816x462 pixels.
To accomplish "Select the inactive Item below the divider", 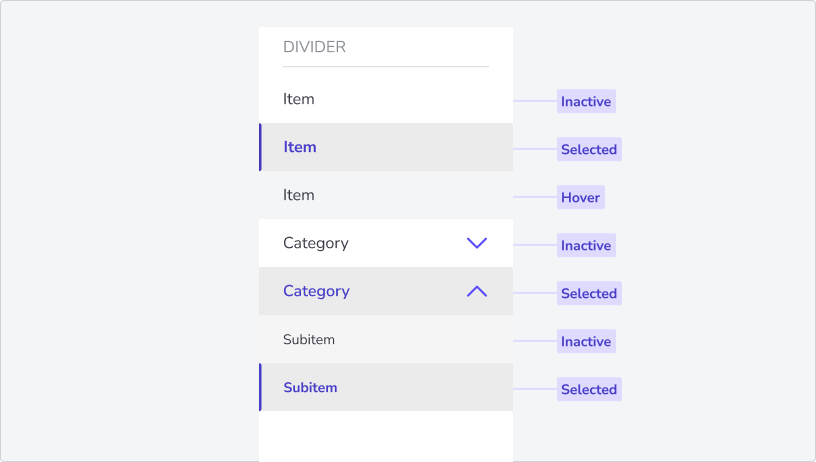I will (x=386, y=99).
